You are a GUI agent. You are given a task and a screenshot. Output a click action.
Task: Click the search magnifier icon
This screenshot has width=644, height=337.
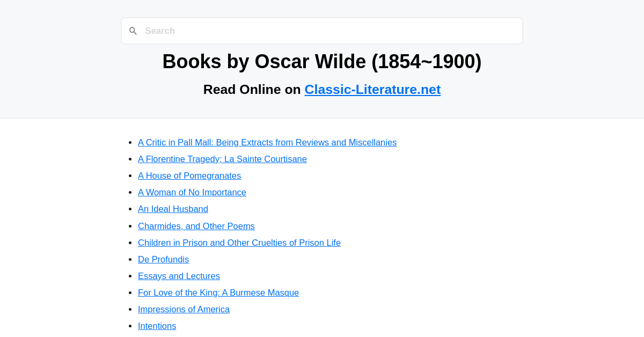click(x=133, y=31)
